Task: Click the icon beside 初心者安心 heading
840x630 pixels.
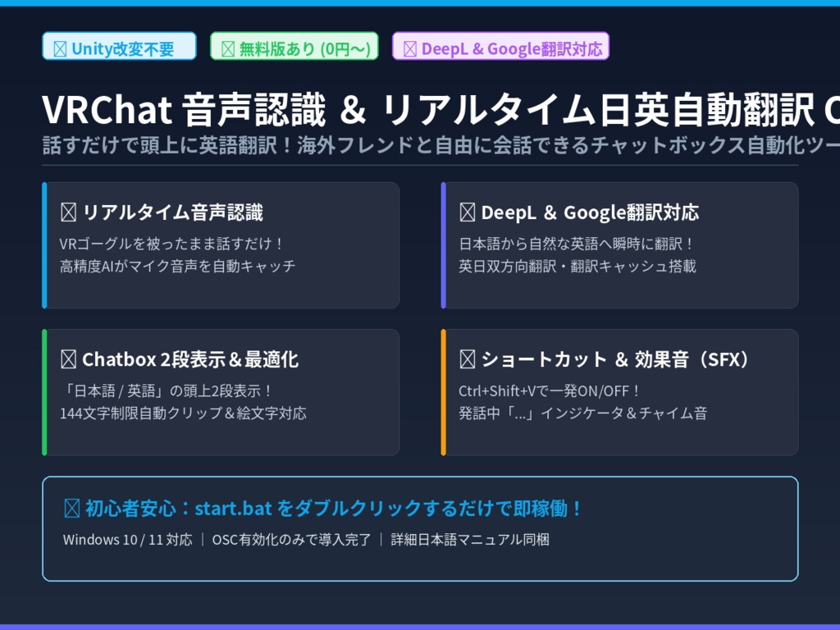Action: (72, 509)
